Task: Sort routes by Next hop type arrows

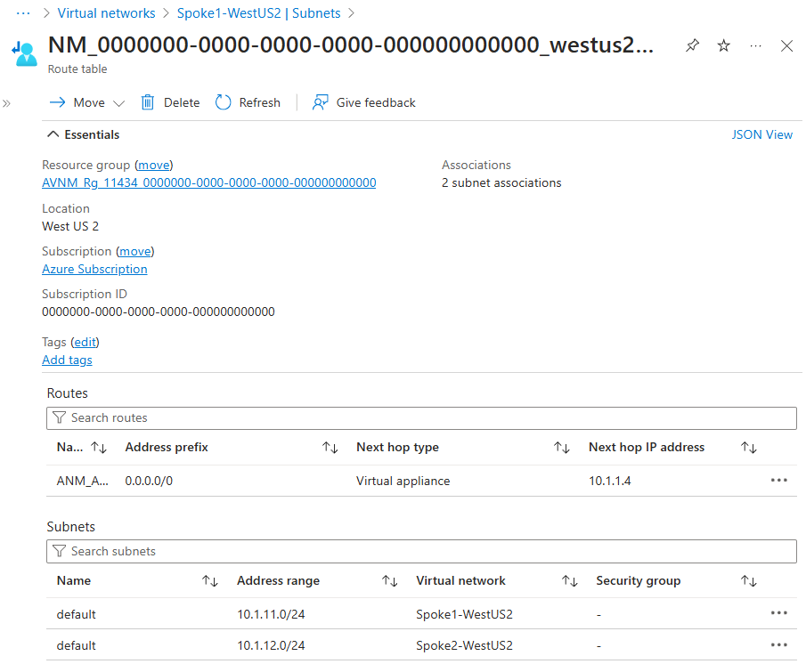Action: point(562,448)
